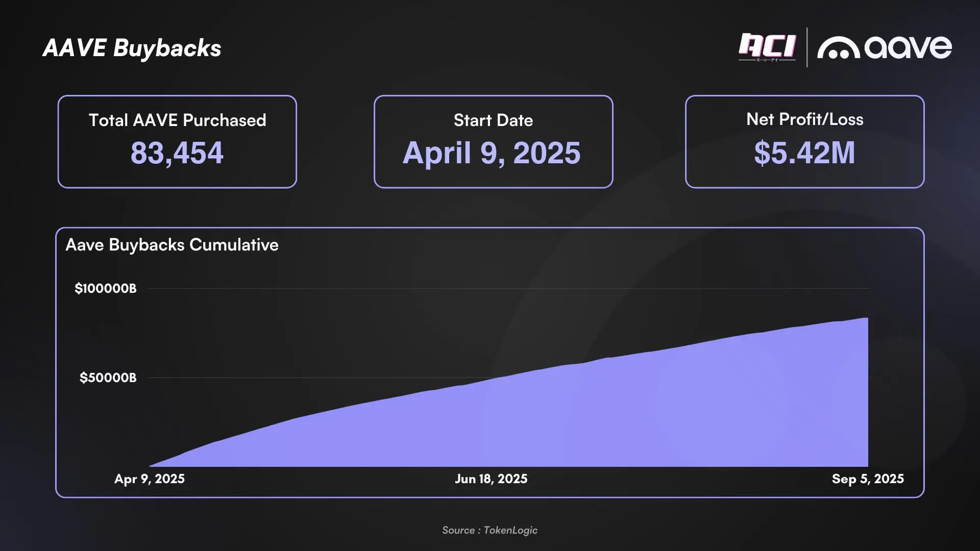
Task: Select the $5.42M value
Action: point(804,153)
